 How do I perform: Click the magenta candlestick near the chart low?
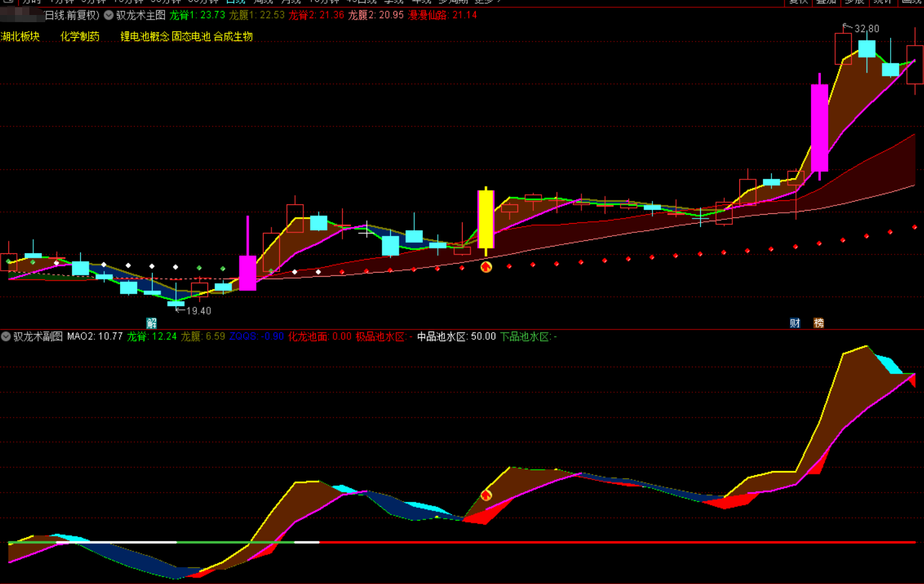point(248,273)
